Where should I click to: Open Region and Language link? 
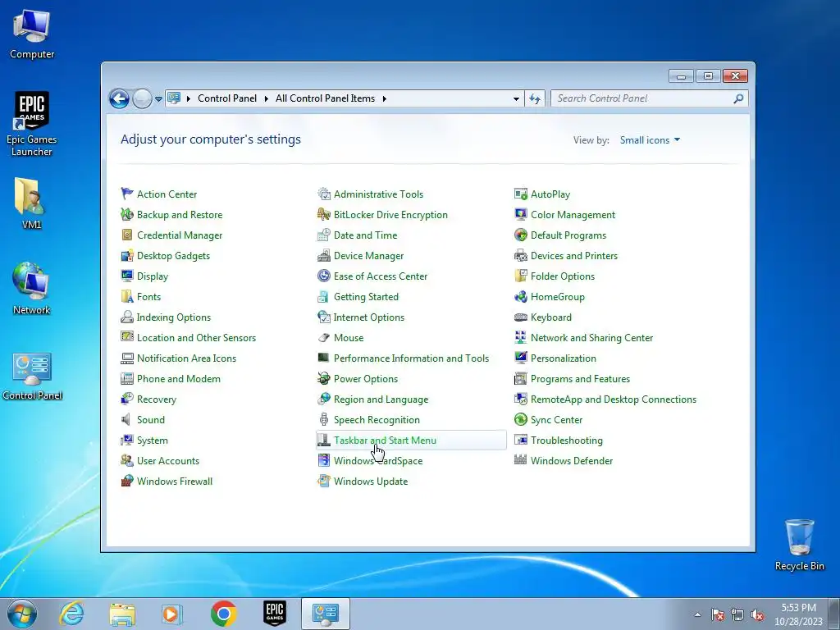(381, 399)
